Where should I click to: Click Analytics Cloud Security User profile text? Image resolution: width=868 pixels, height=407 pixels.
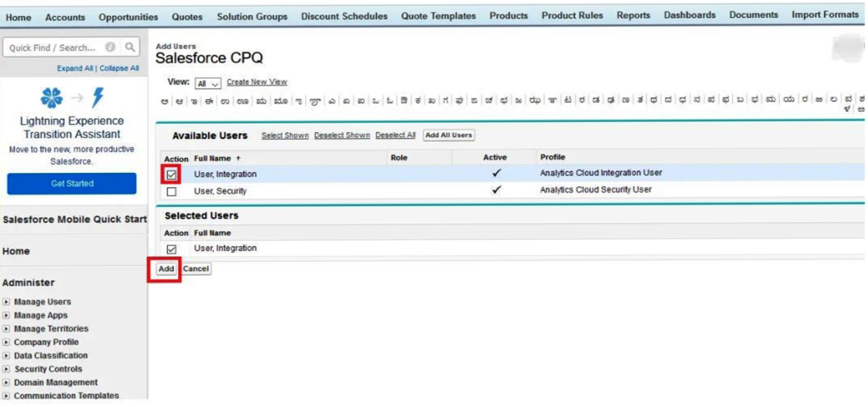[x=596, y=189]
